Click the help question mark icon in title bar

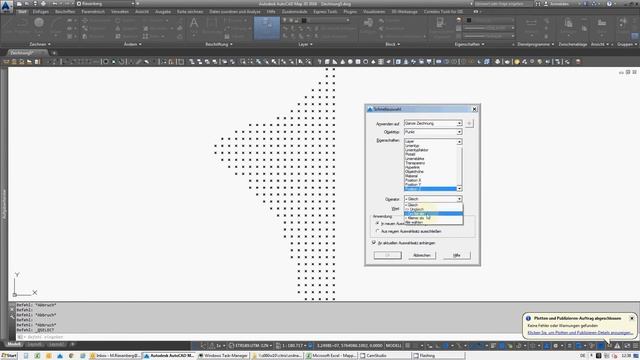609,4
